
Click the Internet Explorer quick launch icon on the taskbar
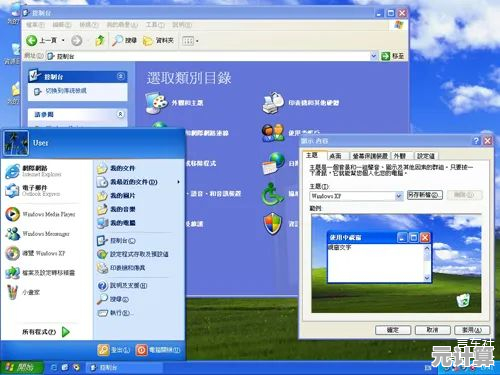point(54,367)
